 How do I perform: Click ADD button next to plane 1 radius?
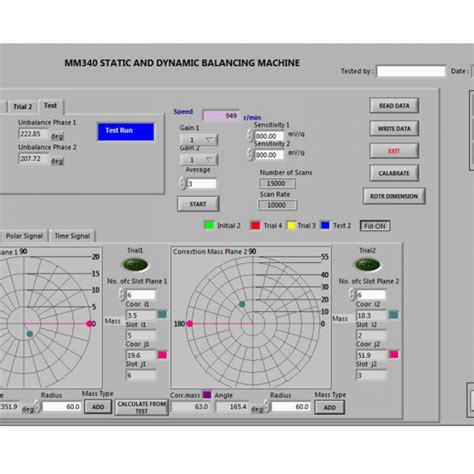[x=98, y=407]
